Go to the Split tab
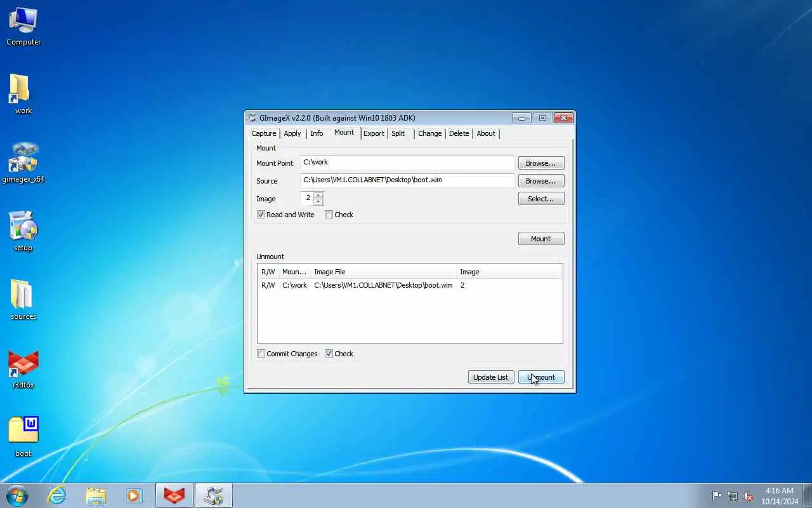Viewport: 812px width, 508px height. (398, 133)
